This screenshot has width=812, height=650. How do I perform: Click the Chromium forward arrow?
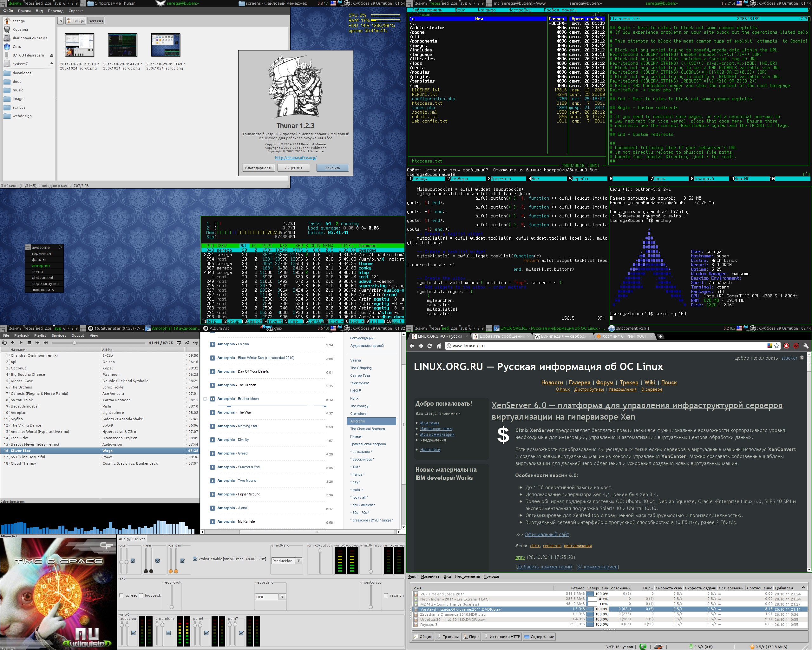[421, 346]
